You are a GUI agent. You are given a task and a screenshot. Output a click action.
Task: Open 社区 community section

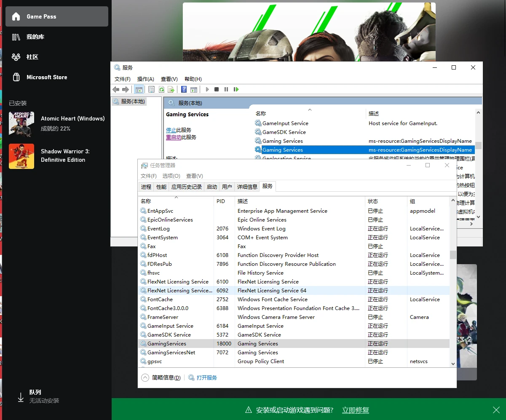tap(56, 57)
